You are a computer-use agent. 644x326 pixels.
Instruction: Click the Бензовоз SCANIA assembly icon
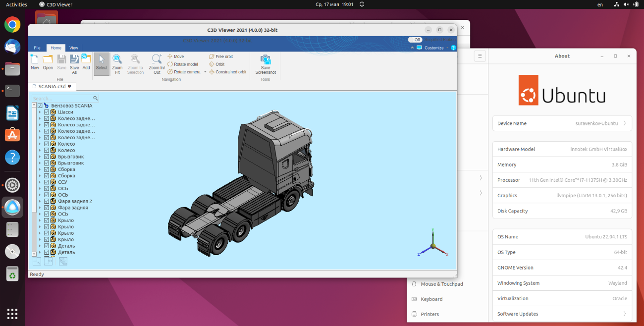(x=47, y=106)
